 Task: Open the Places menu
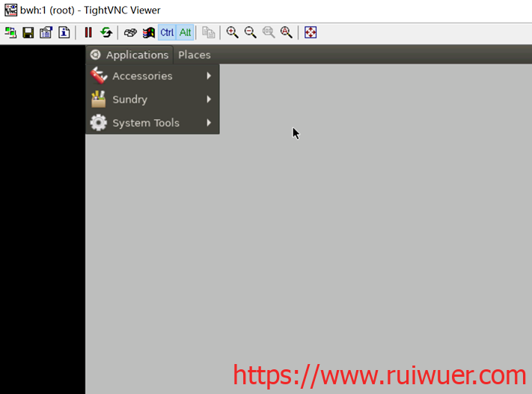coord(195,55)
